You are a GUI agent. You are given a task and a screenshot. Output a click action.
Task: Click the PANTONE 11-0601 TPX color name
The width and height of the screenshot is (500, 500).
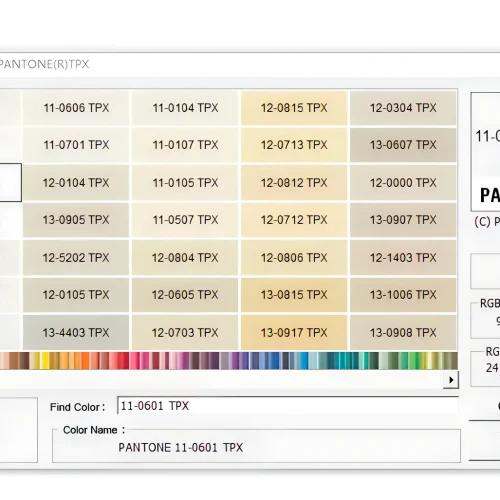[181, 447]
